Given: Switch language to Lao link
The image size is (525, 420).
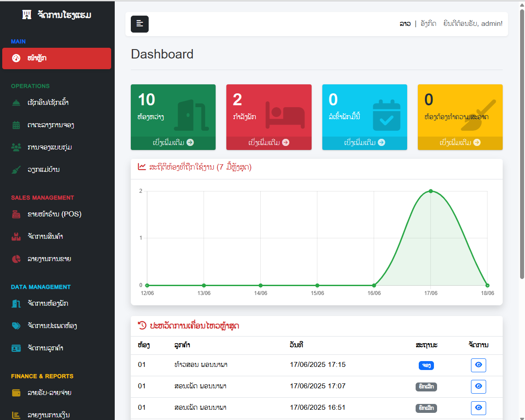Looking at the screenshot, I should click(x=405, y=24).
